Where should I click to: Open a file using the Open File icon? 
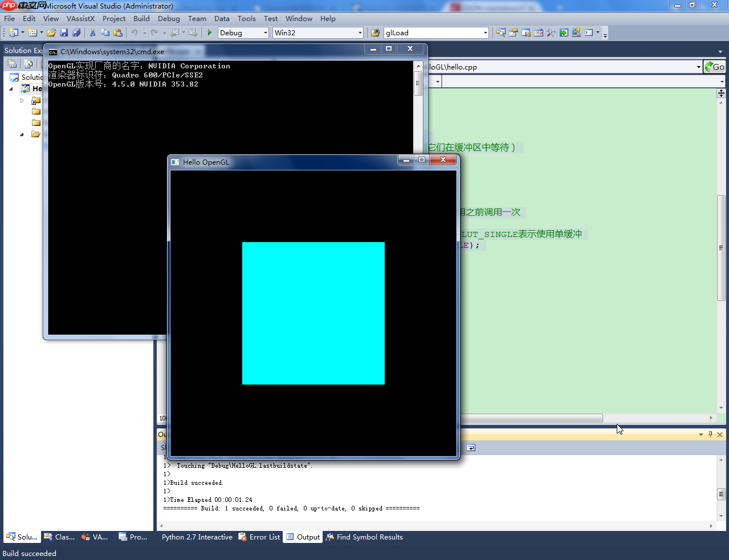[x=51, y=32]
